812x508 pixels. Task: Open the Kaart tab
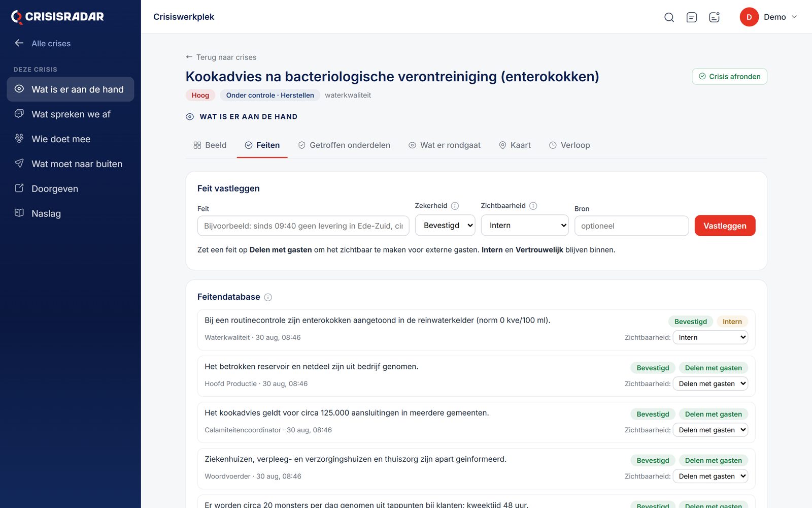click(x=515, y=145)
